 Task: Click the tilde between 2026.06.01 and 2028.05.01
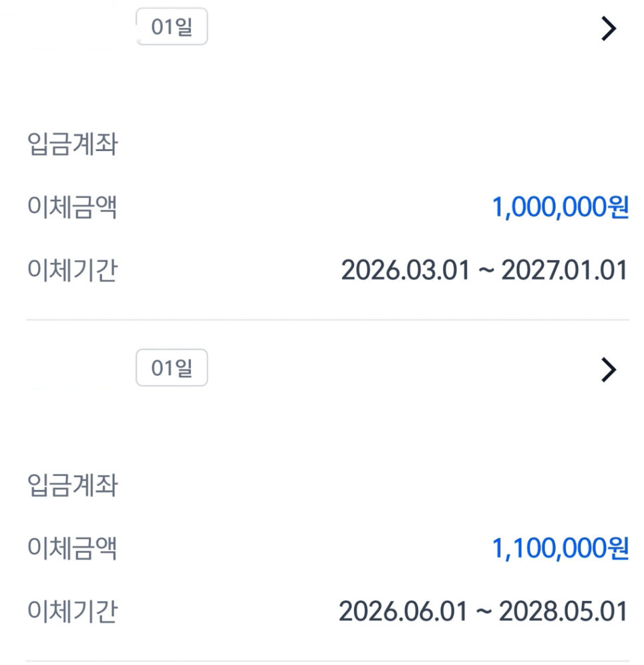pos(483,612)
